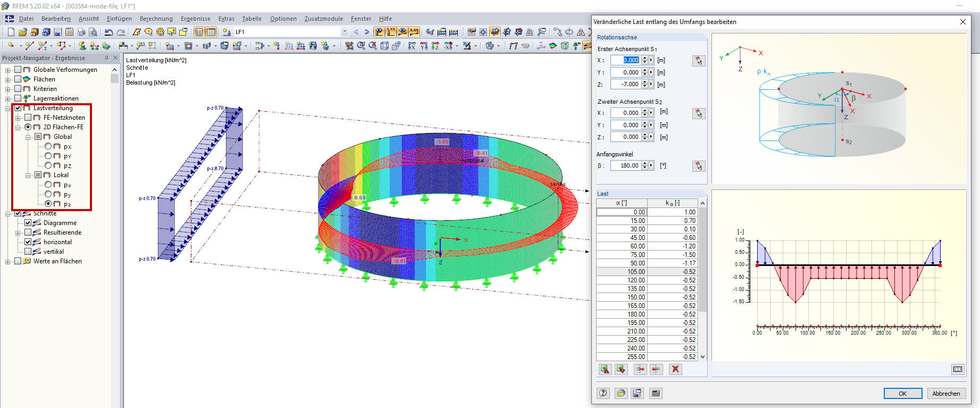Click the red X delete icon under the table

coord(675,369)
